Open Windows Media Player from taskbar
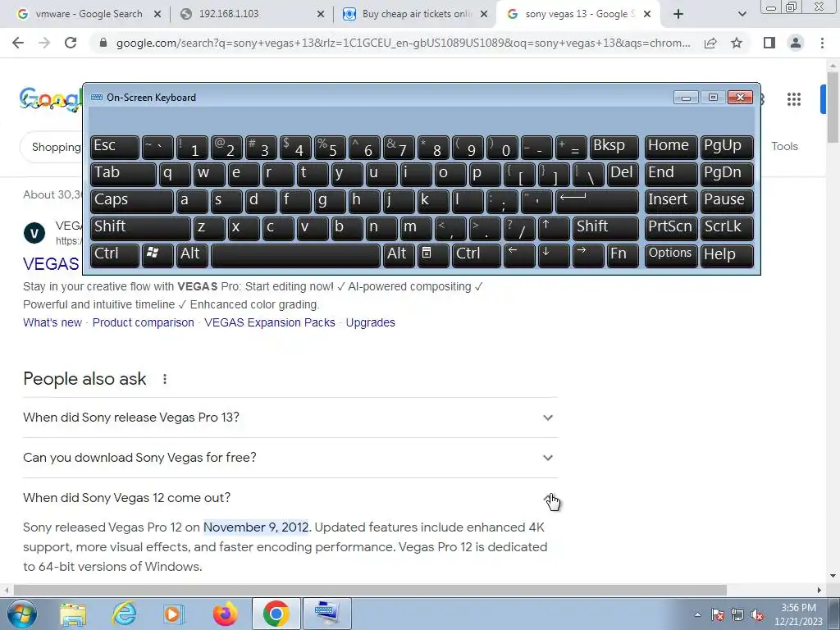 pos(174,614)
